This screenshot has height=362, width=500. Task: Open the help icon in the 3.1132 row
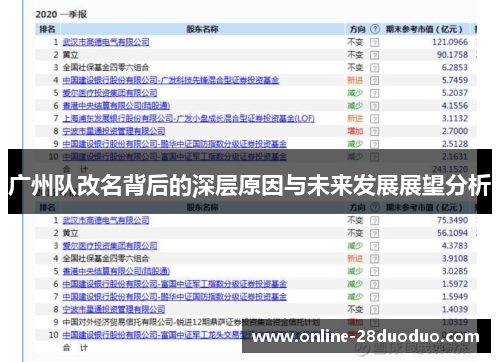tap(375, 119)
